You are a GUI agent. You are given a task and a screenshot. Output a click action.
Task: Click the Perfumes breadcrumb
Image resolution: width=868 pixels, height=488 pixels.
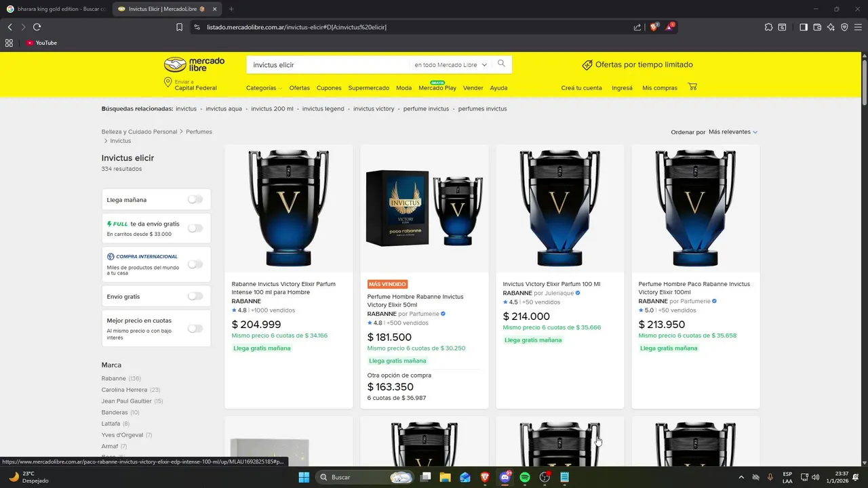click(199, 131)
